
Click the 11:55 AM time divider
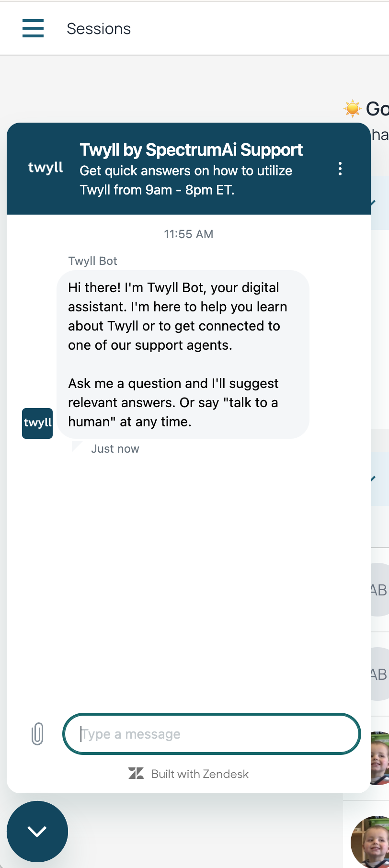(189, 234)
